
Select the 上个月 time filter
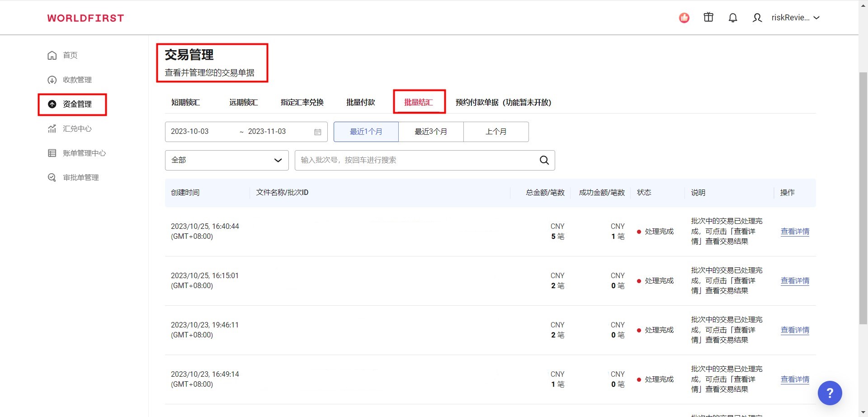tap(496, 132)
